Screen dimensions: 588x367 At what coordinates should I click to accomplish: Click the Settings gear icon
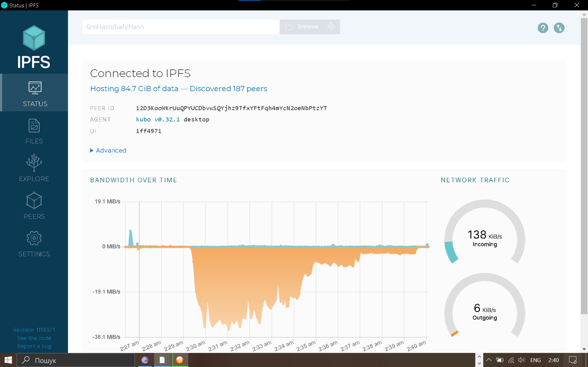pos(34,238)
